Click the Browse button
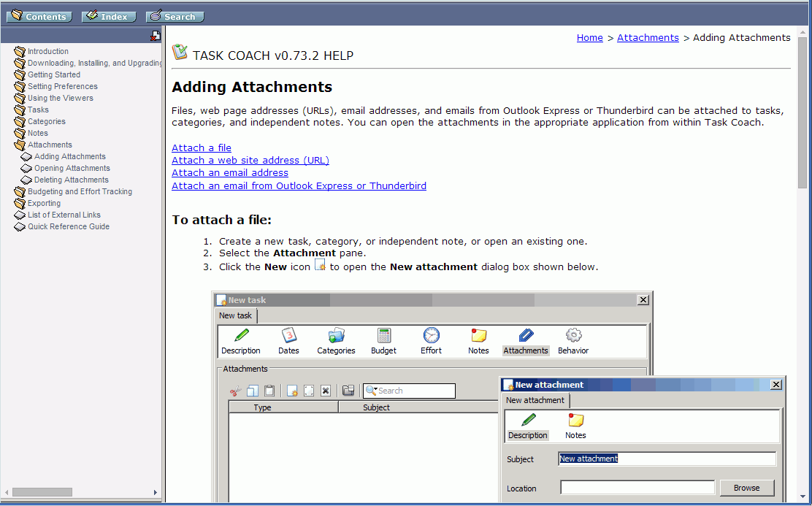The height and width of the screenshot is (506, 812). (x=747, y=488)
